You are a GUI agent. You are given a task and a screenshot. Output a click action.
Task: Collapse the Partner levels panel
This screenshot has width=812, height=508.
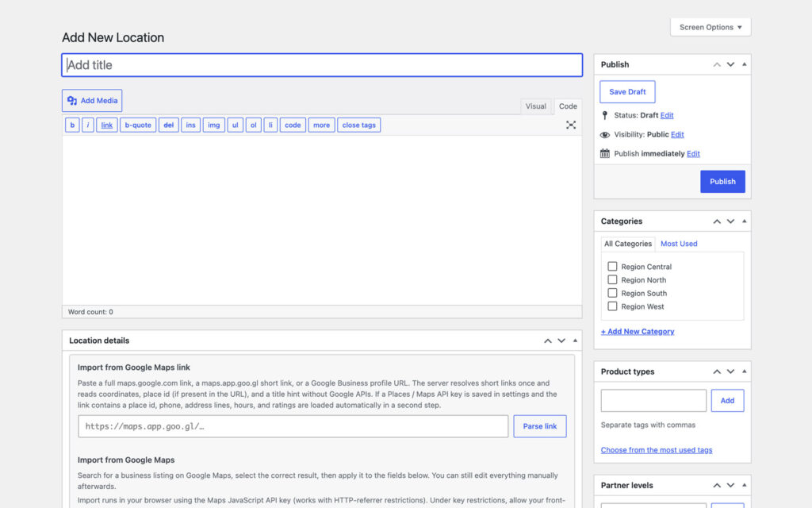pyautogui.click(x=744, y=486)
